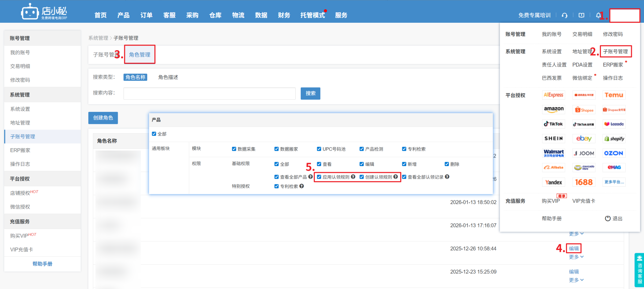This screenshot has width=644, height=289.
Task: Uncheck the 数据采集 module checkbox
Action: click(234, 149)
